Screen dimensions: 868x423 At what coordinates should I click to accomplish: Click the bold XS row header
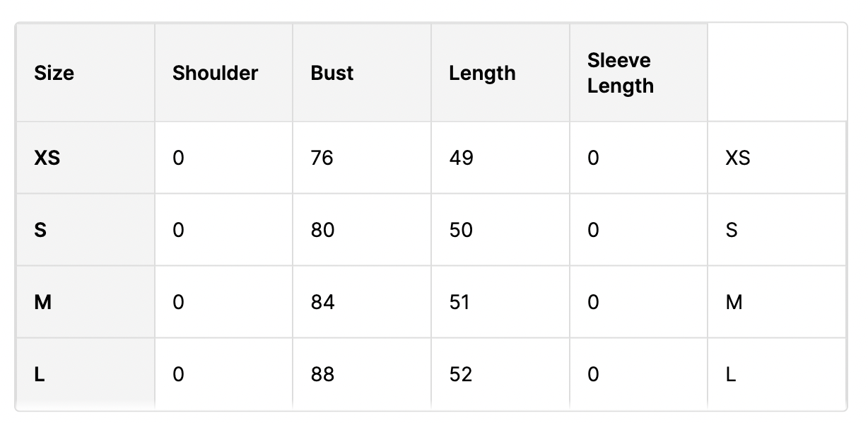(x=47, y=158)
